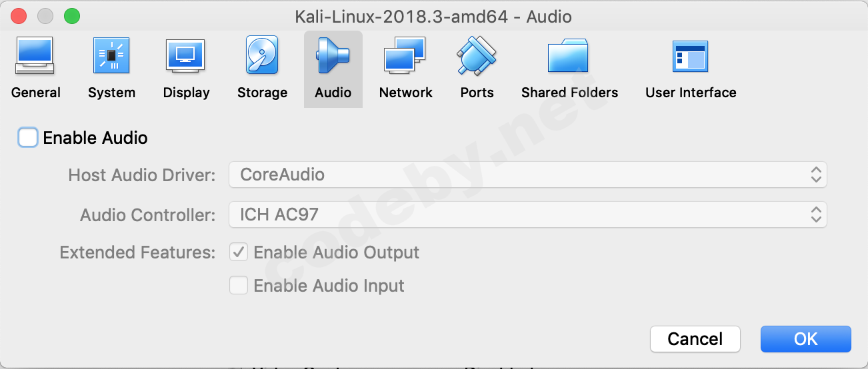Screen dimensions: 868x369
Task: Open Network settings dual-monitor icon
Action: [405, 57]
